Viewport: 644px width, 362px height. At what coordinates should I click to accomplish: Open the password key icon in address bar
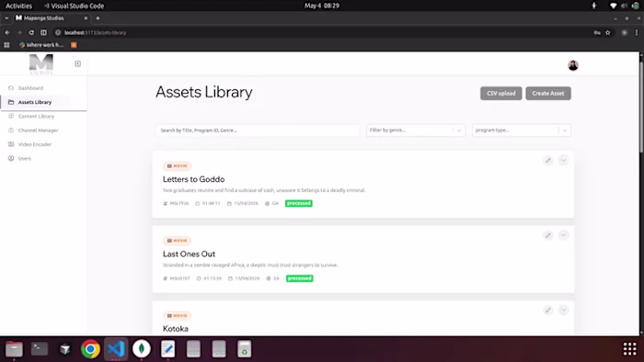tap(597, 32)
